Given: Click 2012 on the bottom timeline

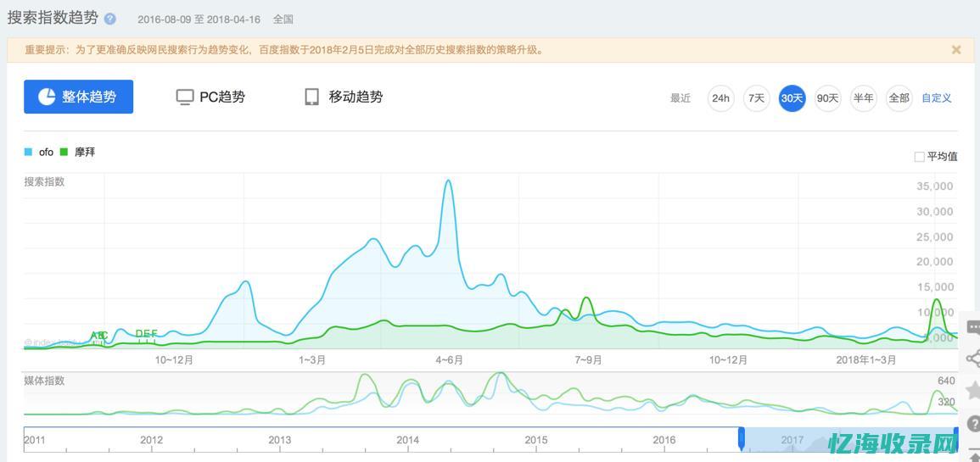Looking at the screenshot, I should pyautogui.click(x=151, y=439).
